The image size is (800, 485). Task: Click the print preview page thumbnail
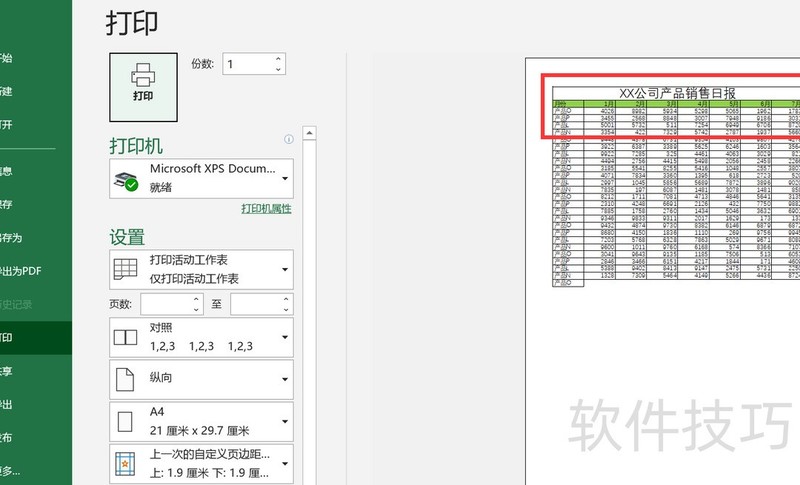point(662,271)
